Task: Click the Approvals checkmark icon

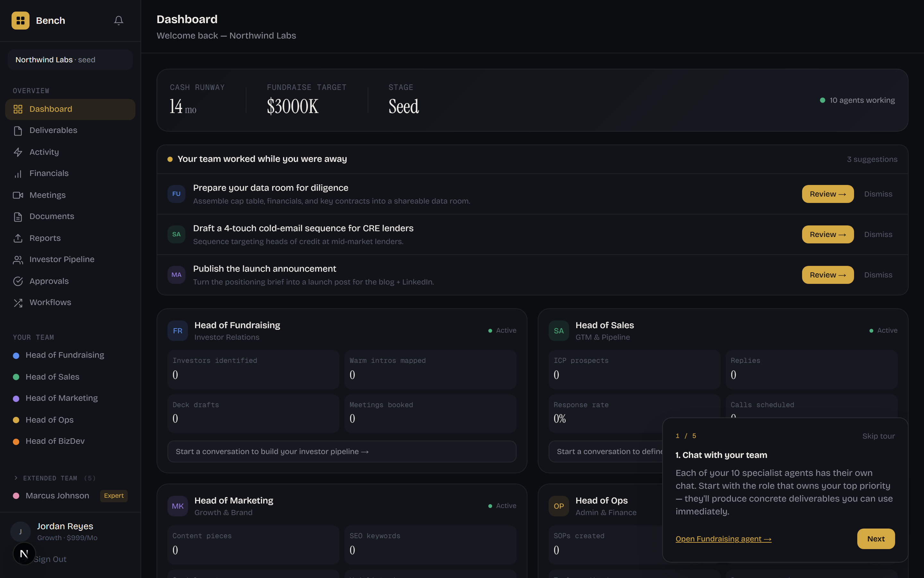Action: coord(18,281)
